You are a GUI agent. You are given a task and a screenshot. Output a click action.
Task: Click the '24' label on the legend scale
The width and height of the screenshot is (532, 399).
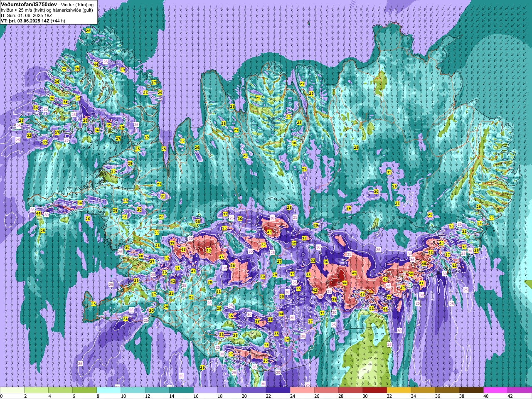click(x=292, y=396)
